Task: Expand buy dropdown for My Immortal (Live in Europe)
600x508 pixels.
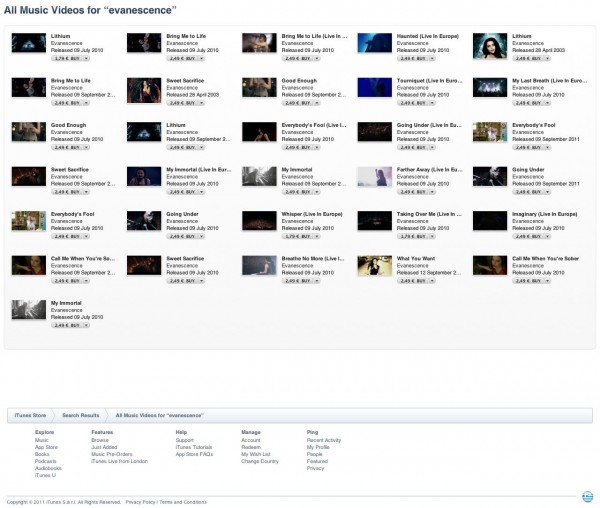Action: [202, 192]
